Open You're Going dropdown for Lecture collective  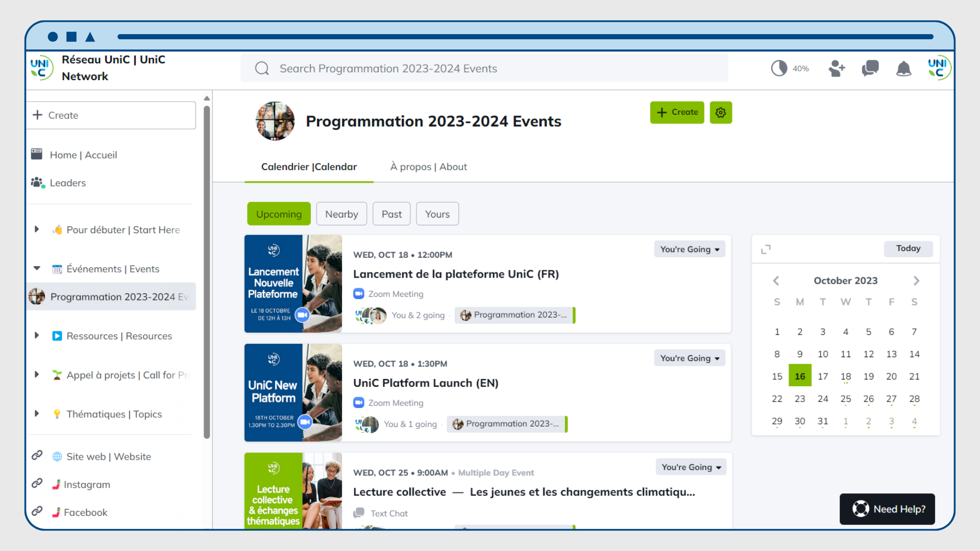(691, 467)
